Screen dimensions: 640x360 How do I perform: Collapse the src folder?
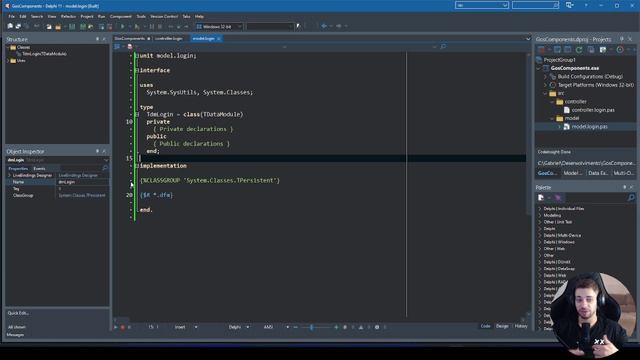click(x=545, y=93)
